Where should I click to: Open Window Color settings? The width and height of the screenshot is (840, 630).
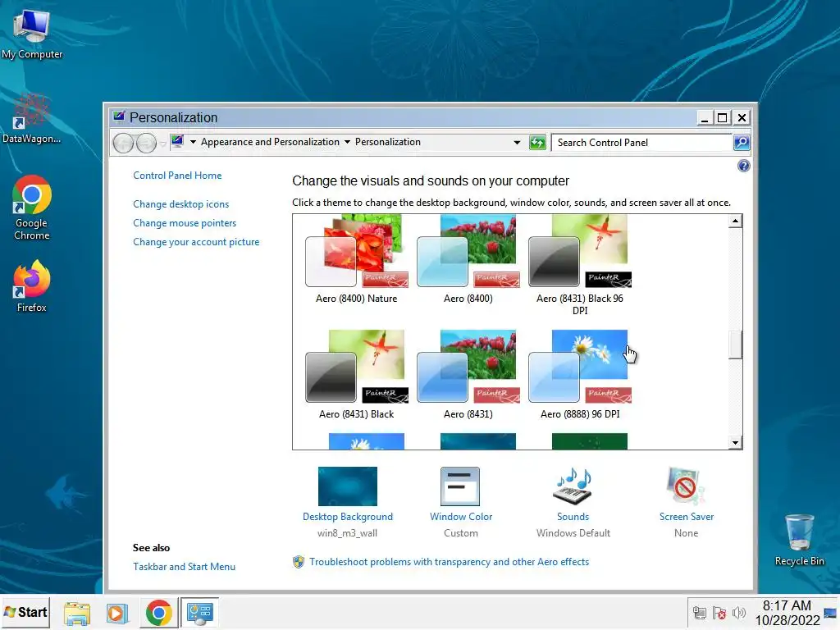pyautogui.click(x=461, y=502)
